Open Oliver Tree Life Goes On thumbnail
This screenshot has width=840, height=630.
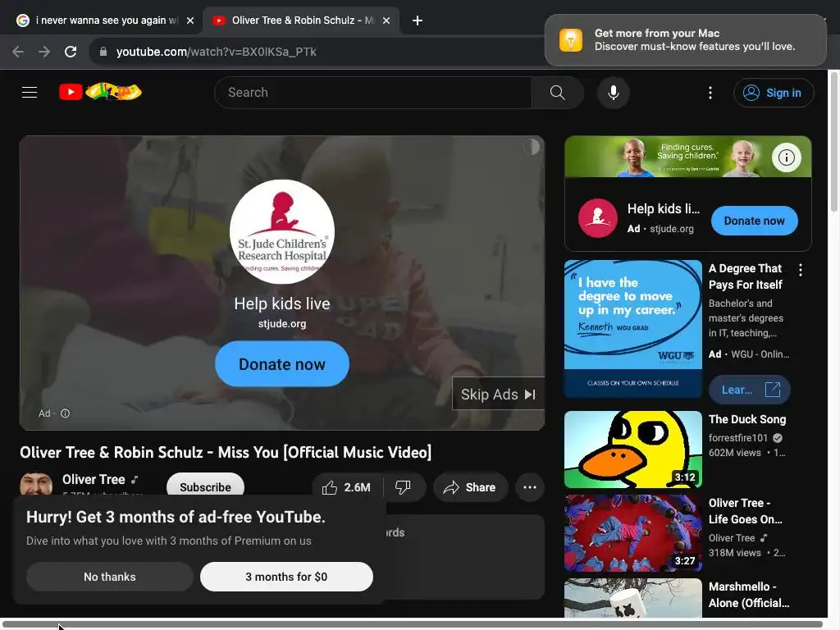(x=633, y=533)
